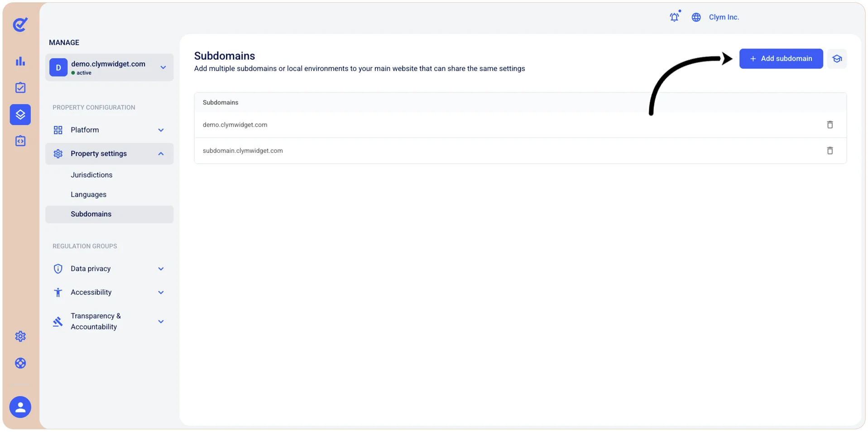
Task: Click the Subdomains page heading
Action: coord(225,56)
